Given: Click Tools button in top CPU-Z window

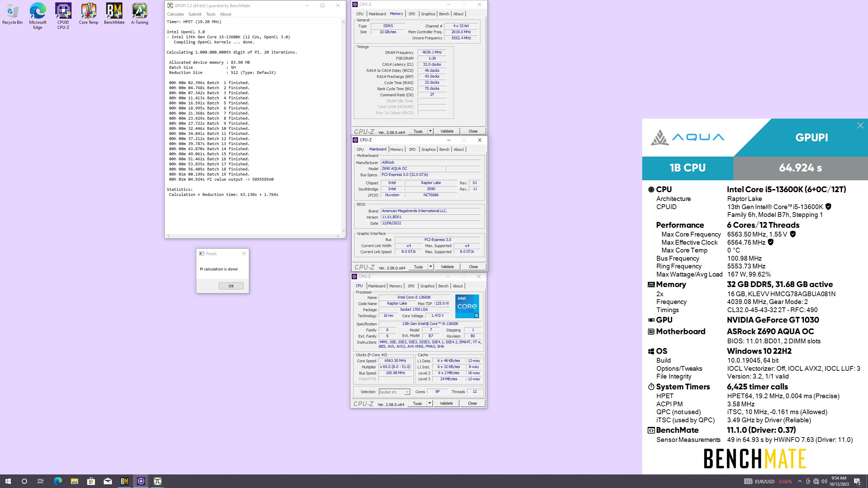Looking at the screenshot, I should [x=418, y=131].
